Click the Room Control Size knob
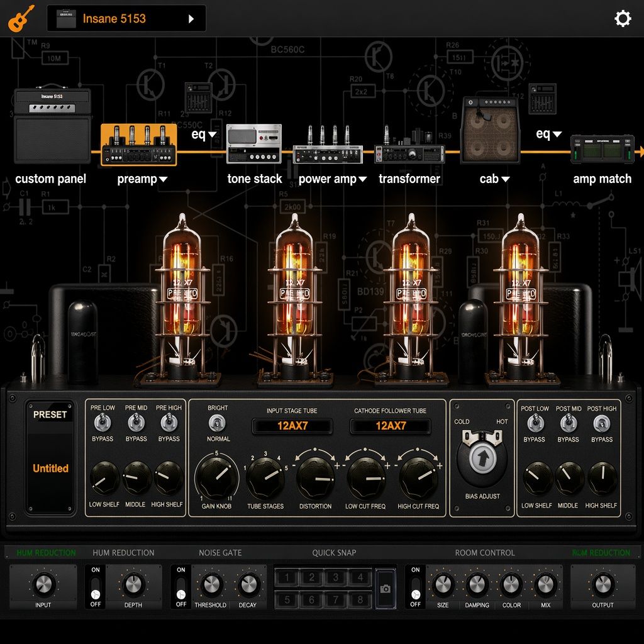644x644 pixels. [x=443, y=584]
